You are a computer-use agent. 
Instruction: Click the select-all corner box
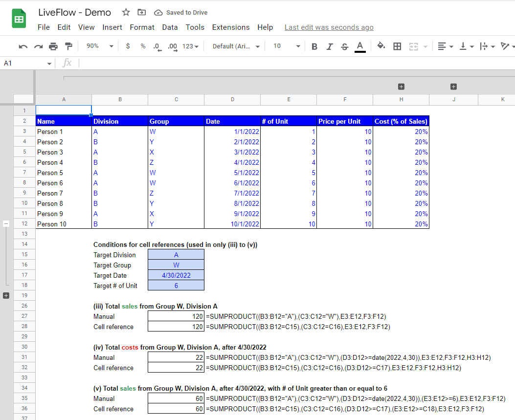pos(23,99)
